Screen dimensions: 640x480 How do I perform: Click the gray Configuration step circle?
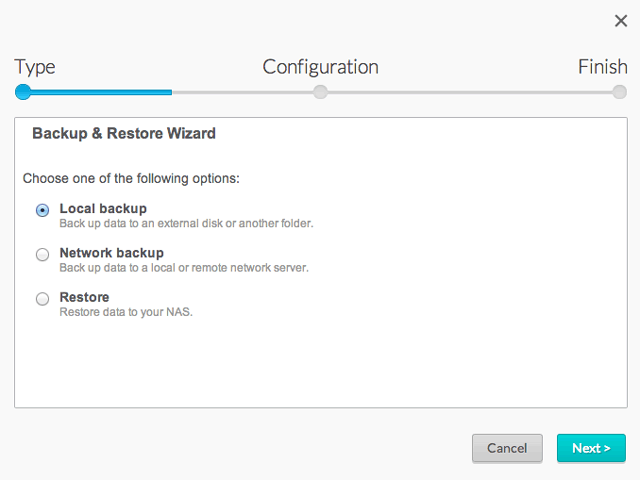(x=320, y=92)
